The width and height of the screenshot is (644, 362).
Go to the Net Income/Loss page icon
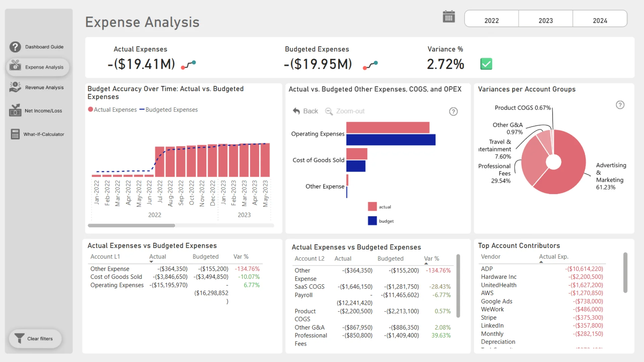[15, 110]
